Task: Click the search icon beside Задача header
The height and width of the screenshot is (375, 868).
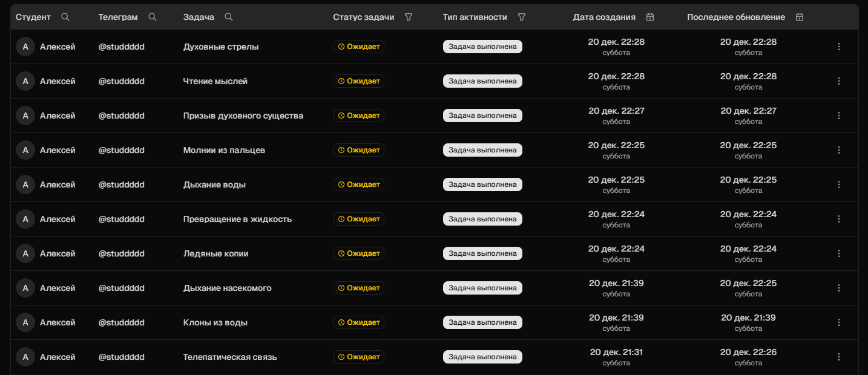Action: coord(229,18)
